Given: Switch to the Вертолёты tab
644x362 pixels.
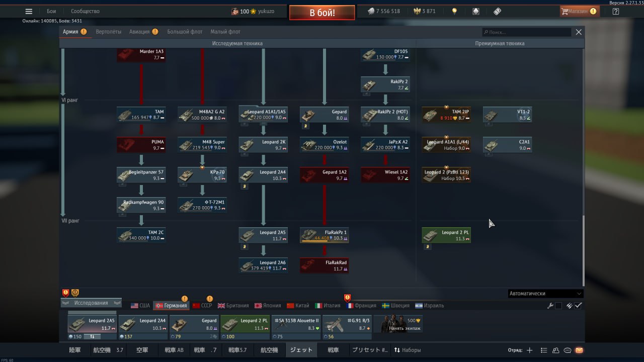Looking at the screenshot, I should pyautogui.click(x=109, y=32).
